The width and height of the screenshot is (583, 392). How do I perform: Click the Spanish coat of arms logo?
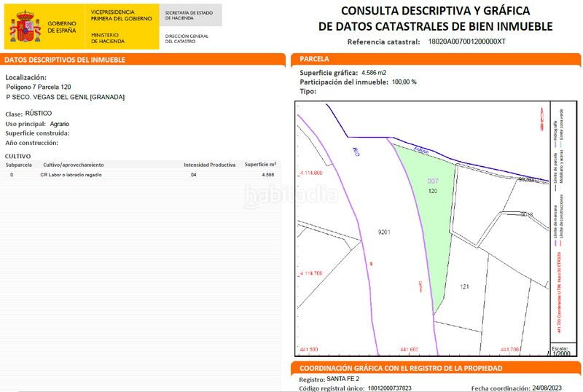click(x=26, y=27)
